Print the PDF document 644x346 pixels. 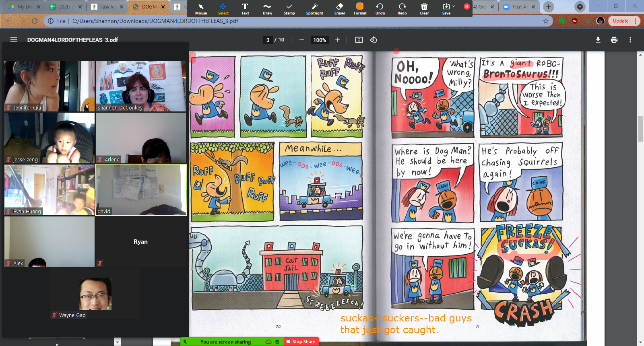point(614,40)
